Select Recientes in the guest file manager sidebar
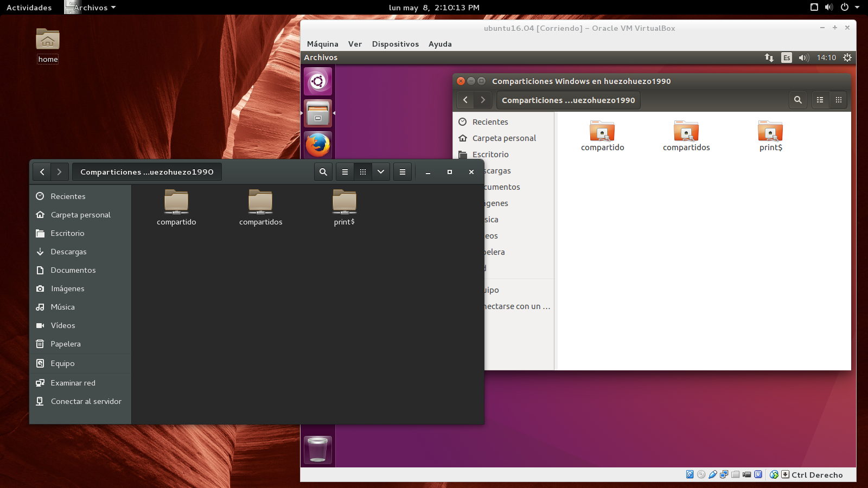Image resolution: width=868 pixels, height=488 pixels. (x=503, y=122)
